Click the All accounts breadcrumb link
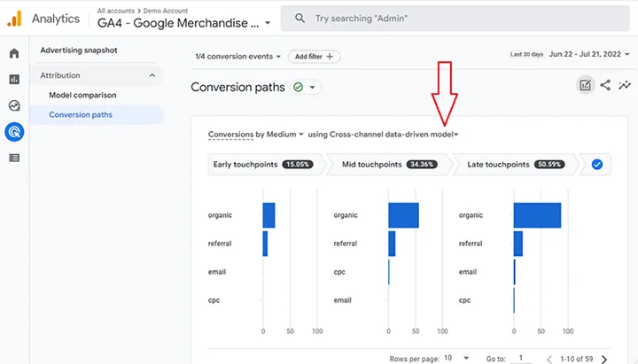 [115, 11]
